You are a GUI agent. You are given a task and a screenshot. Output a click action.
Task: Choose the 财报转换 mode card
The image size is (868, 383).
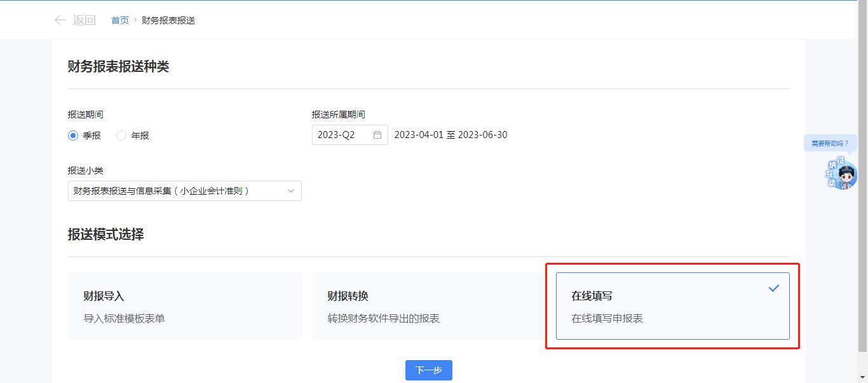tap(428, 306)
